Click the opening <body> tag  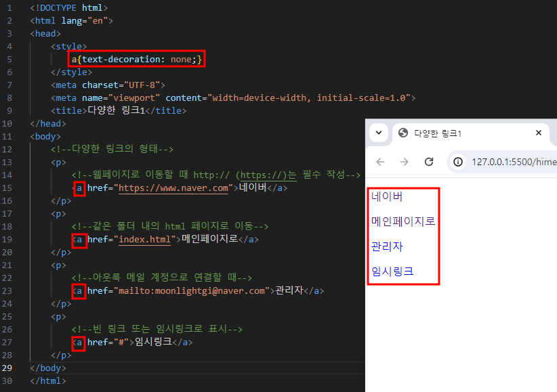coord(45,136)
